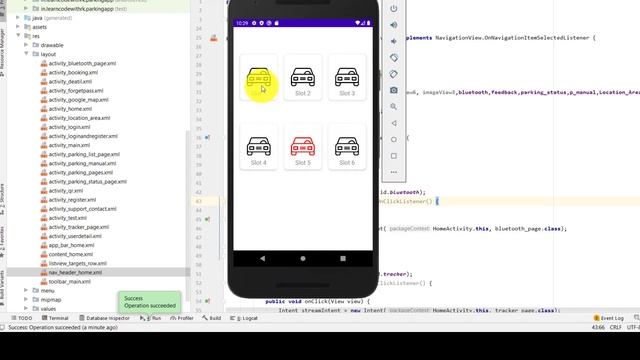Viewport: 640px width, 360px height.
Task: Click the emulator volume down button
Action: 393,41
